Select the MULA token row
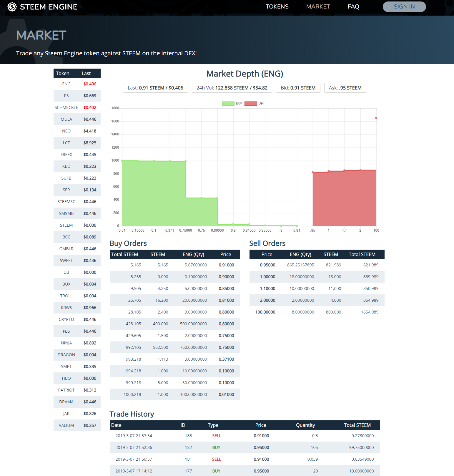The width and height of the screenshot is (454, 476). pos(77,119)
